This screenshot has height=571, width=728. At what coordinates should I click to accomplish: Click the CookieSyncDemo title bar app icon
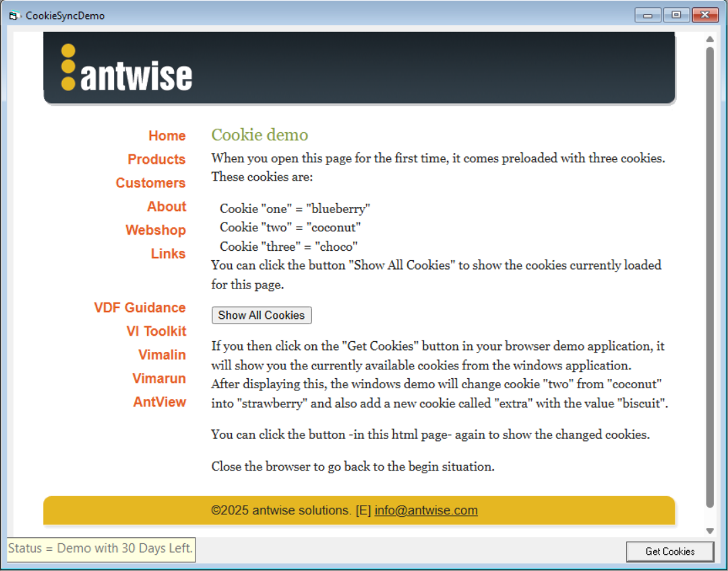tap(14, 16)
